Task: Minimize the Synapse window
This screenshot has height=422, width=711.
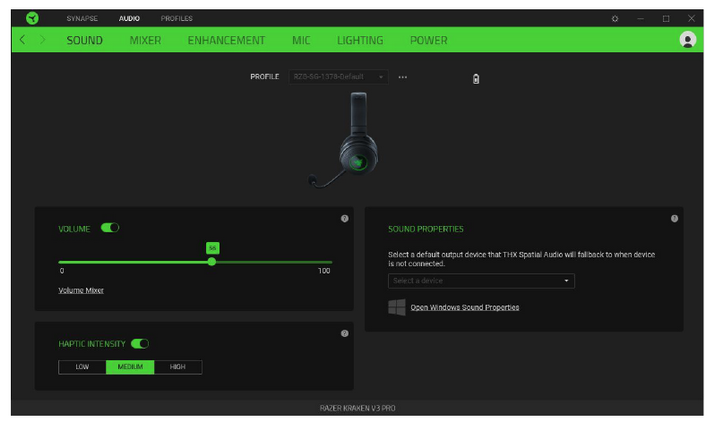Action: (x=640, y=19)
